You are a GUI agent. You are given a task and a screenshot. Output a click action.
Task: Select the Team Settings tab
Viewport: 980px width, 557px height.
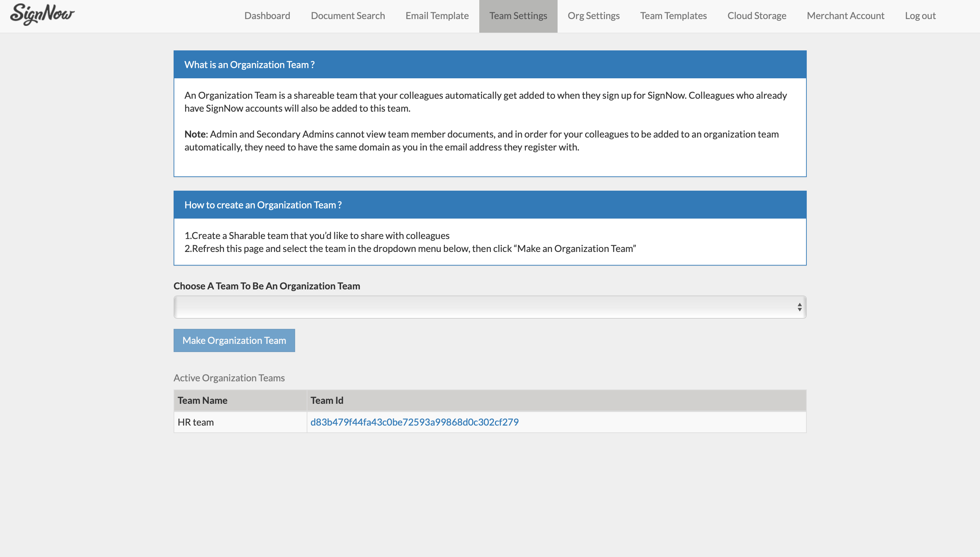click(x=518, y=16)
